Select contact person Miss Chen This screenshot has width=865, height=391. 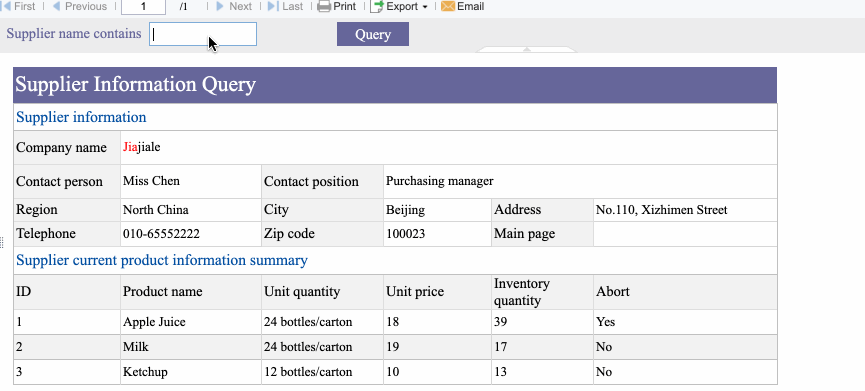point(151,181)
